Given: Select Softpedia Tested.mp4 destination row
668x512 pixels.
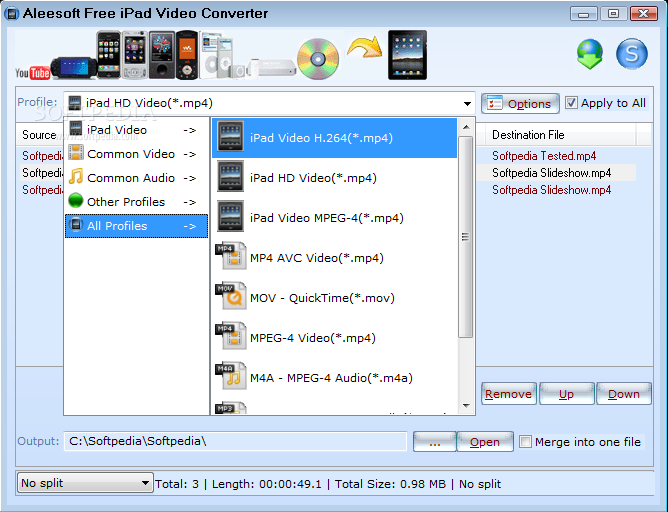Looking at the screenshot, I should click(x=544, y=156).
